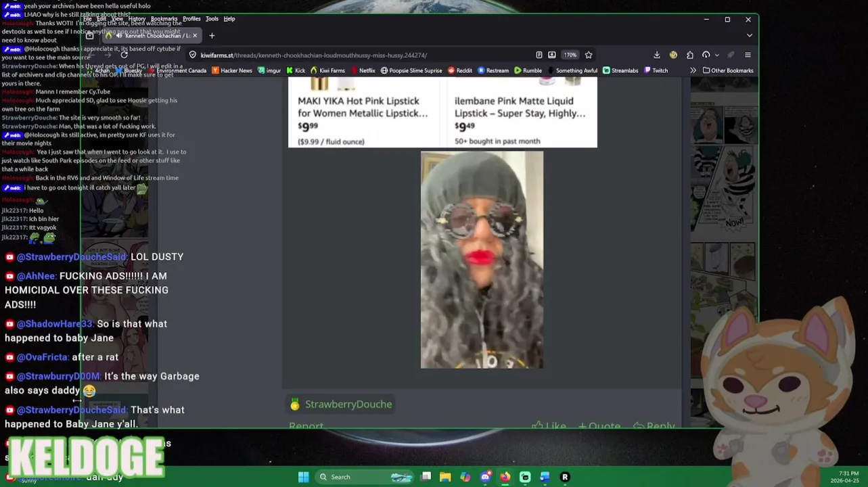Open the ilembane Pink Matte Liquid Lipstick listing
This screenshot has height=487, width=868.
520,107
